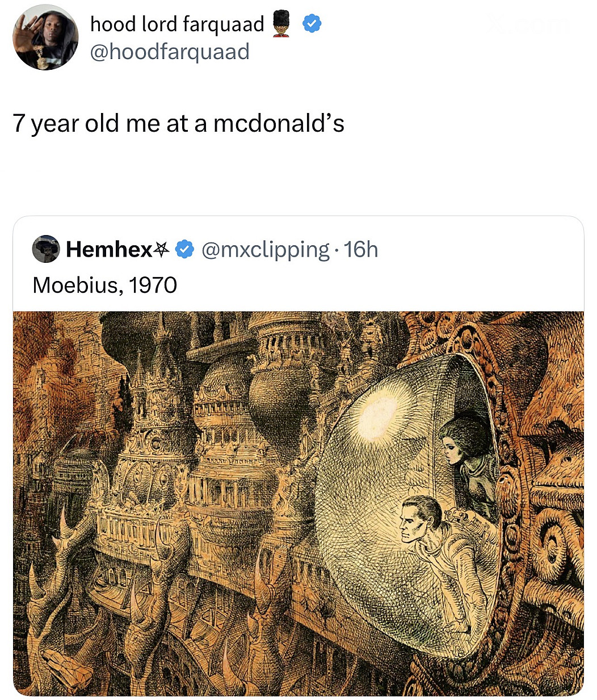
Task: Open Hemhex's small profile avatar
Action: 46,249
